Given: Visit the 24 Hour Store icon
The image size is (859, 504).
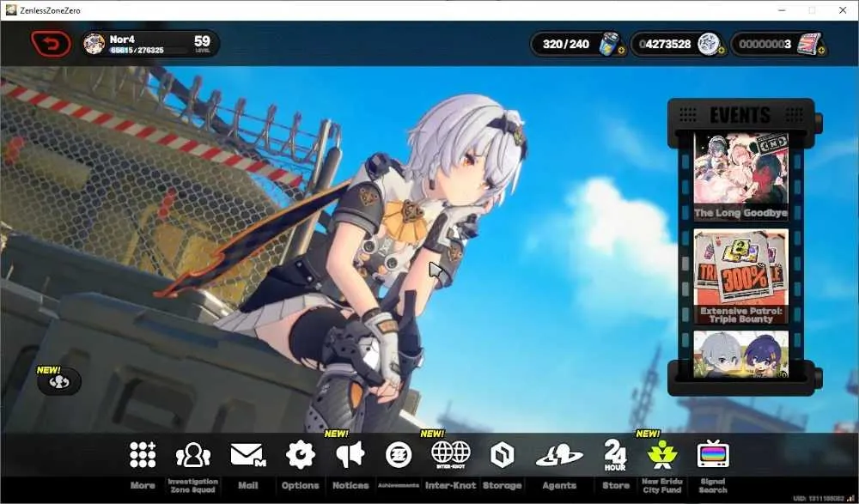Looking at the screenshot, I should [x=615, y=455].
